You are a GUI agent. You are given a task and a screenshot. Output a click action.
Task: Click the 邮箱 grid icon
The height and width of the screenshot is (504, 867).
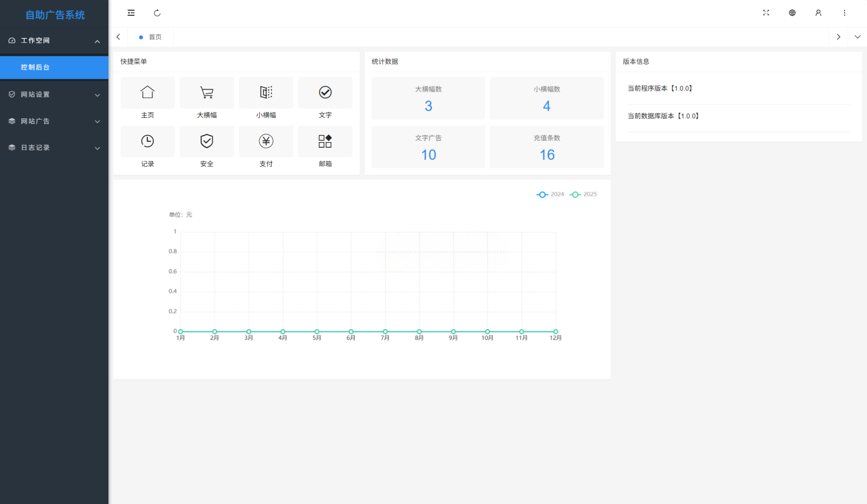click(x=325, y=141)
